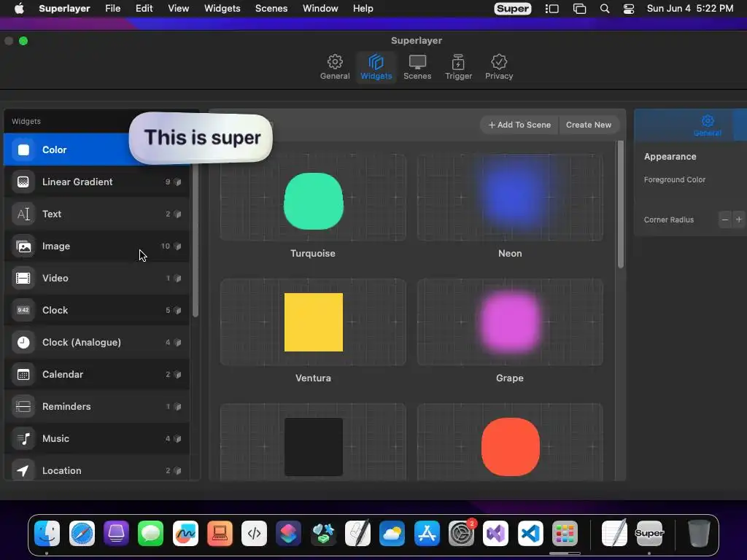
Task: Open the Superlayer app menu
Action: coord(64,9)
